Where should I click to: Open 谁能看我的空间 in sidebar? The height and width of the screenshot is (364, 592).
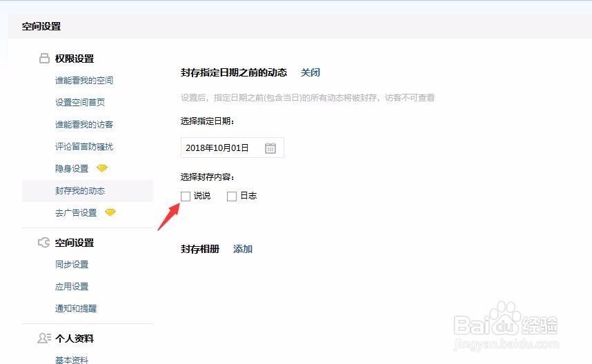pyautogui.click(x=84, y=81)
